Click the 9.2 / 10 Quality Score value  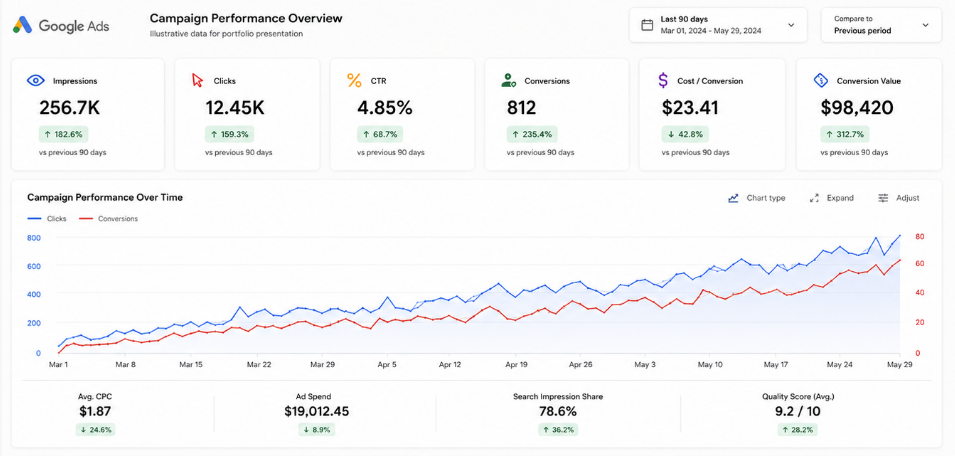[797, 411]
